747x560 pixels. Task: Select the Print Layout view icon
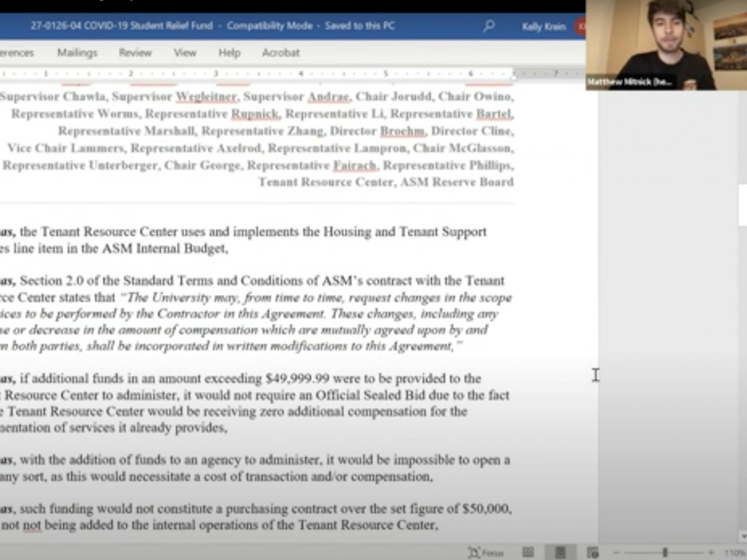click(560, 552)
